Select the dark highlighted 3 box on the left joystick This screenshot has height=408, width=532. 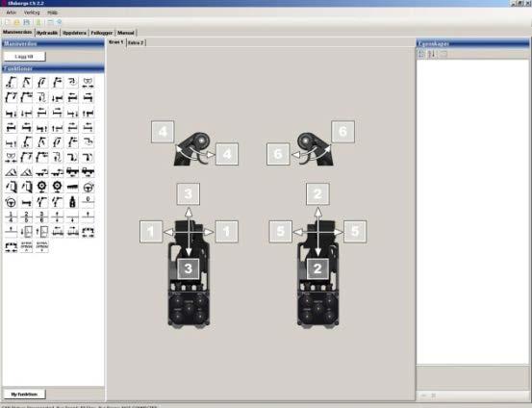coord(188,268)
